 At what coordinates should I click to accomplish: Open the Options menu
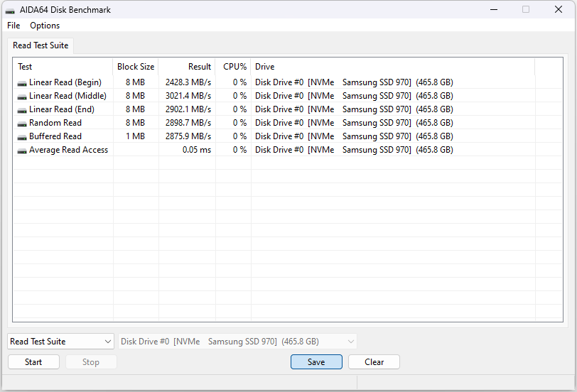coord(45,26)
